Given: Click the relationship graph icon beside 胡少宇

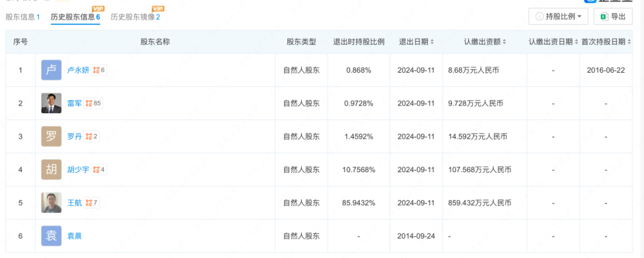Looking at the screenshot, I should (x=95, y=170).
